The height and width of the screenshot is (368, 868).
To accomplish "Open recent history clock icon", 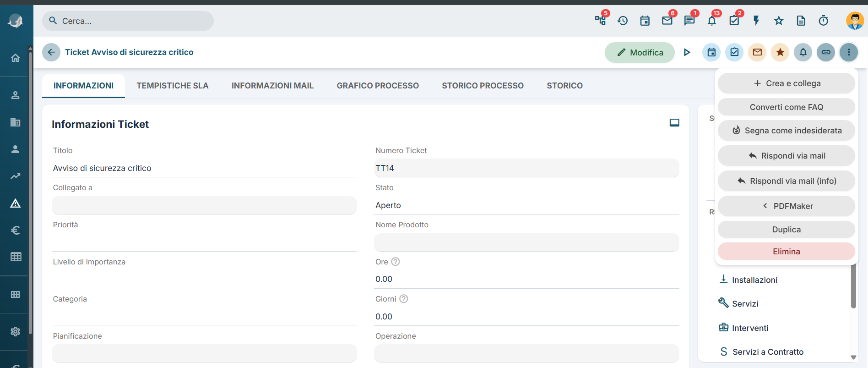I will [623, 21].
